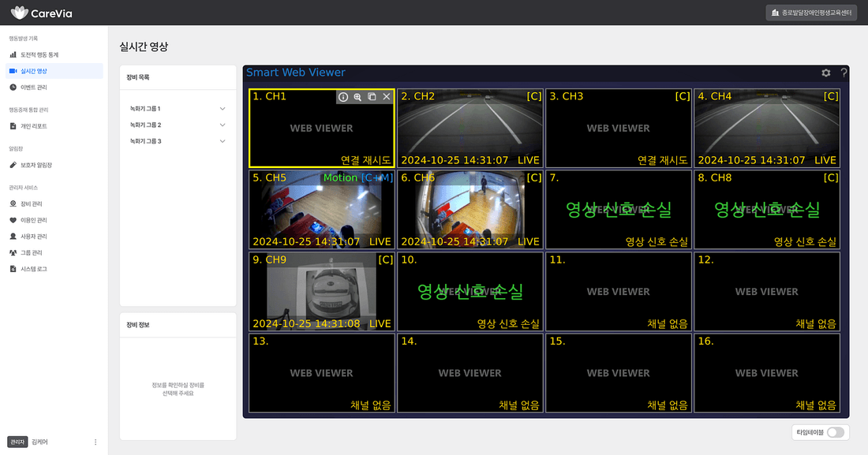Show CH1 channel info icon

point(343,97)
